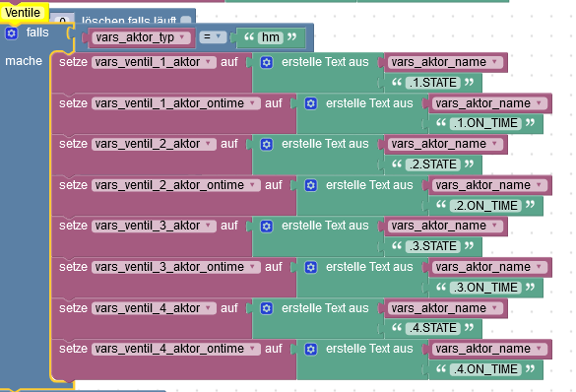Screen dimensions: 576x392
Task: Open the vars_ventil_1_aktor variable dropdown
Action: pos(154,62)
